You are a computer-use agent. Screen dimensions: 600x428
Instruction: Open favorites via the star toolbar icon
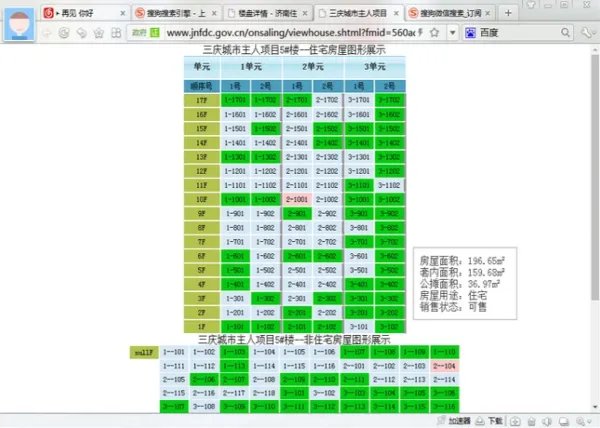(x=99, y=33)
